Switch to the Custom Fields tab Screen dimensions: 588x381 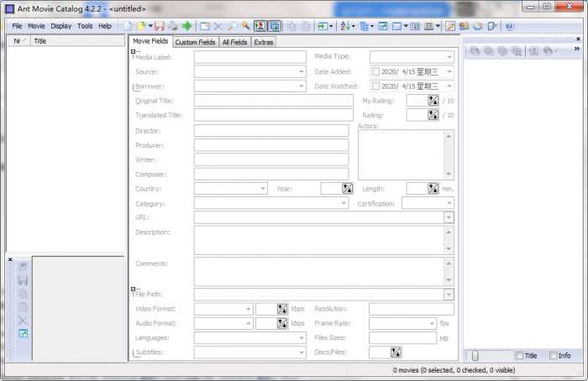tap(195, 42)
